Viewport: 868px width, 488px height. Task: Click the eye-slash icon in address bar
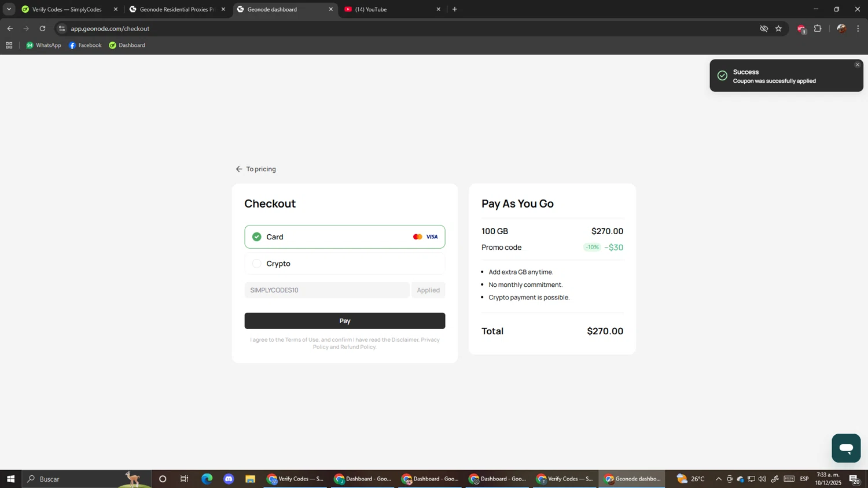point(764,28)
